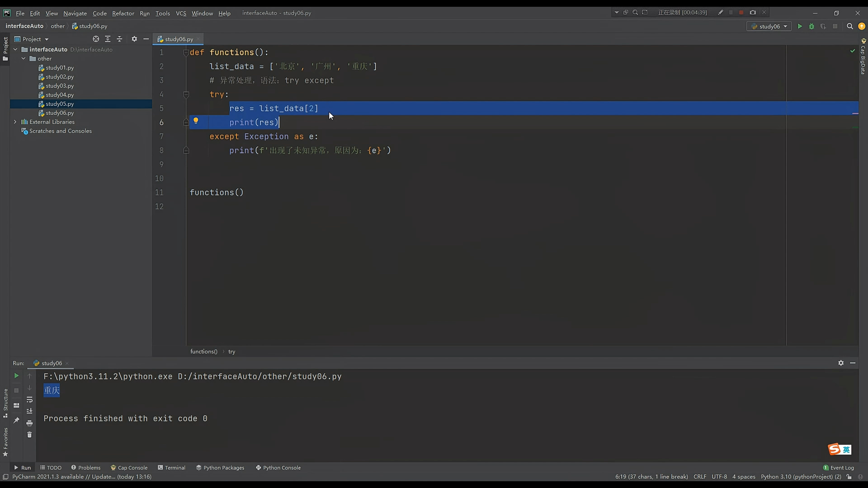
Task: Rerun study06 in the Run panel
Action: (x=16, y=375)
